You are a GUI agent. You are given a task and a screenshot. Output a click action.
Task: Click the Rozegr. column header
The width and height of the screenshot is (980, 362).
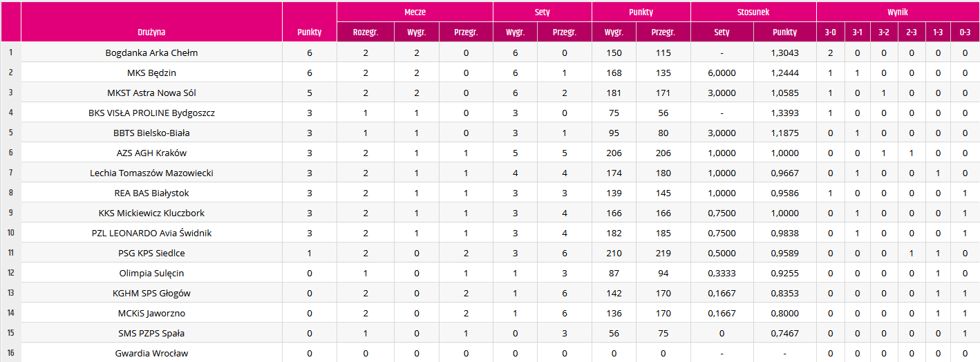[x=366, y=32]
